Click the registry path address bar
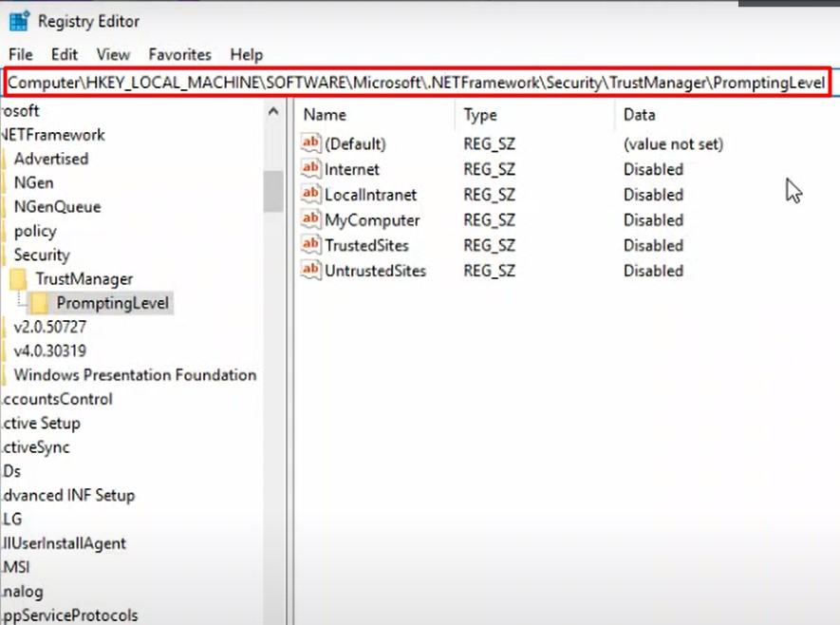This screenshot has height=625, width=840. [x=417, y=83]
